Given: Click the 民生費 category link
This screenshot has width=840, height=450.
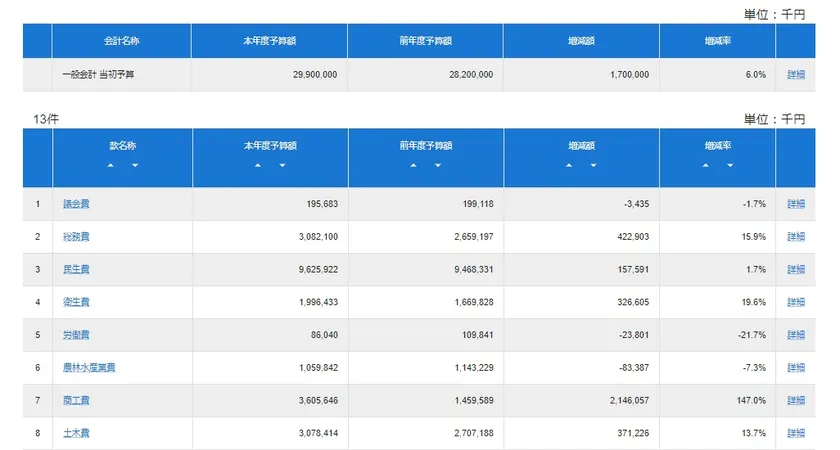Looking at the screenshot, I should click(x=76, y=270).
